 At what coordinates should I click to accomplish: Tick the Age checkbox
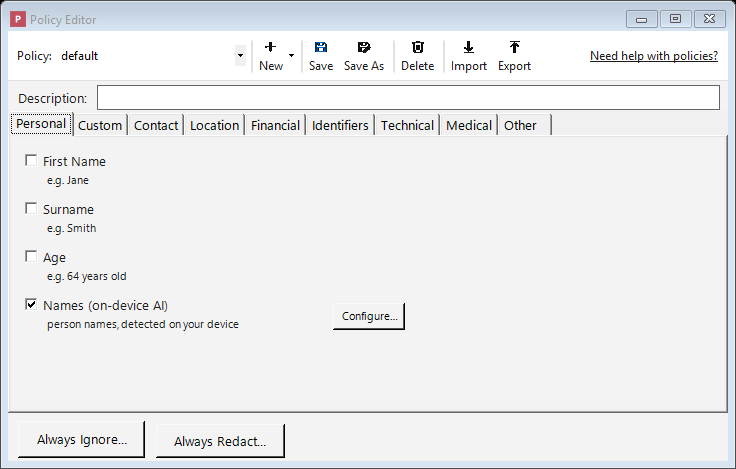(31, 256)
